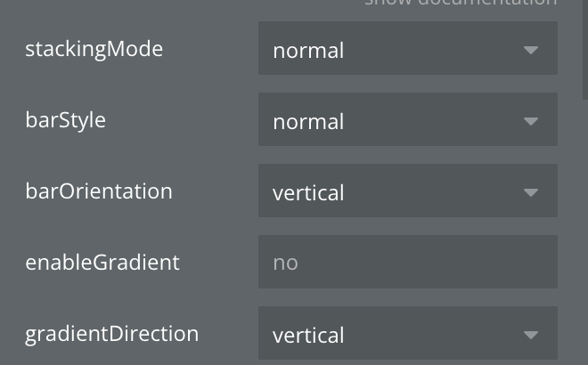This screenshot has height=365, width=588.
Task: Click the 'normal' text in stackingMode field
Action: pyautogui.click(x=308, y=51)
